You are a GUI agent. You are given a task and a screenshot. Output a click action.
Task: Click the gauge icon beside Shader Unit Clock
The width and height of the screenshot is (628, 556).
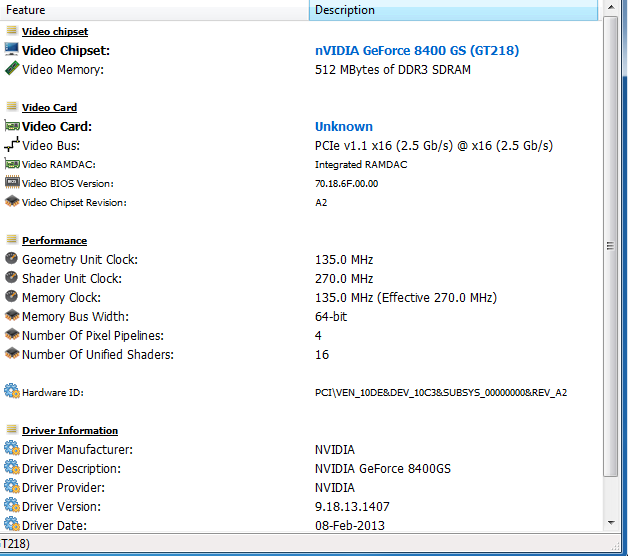pos(12,277)
